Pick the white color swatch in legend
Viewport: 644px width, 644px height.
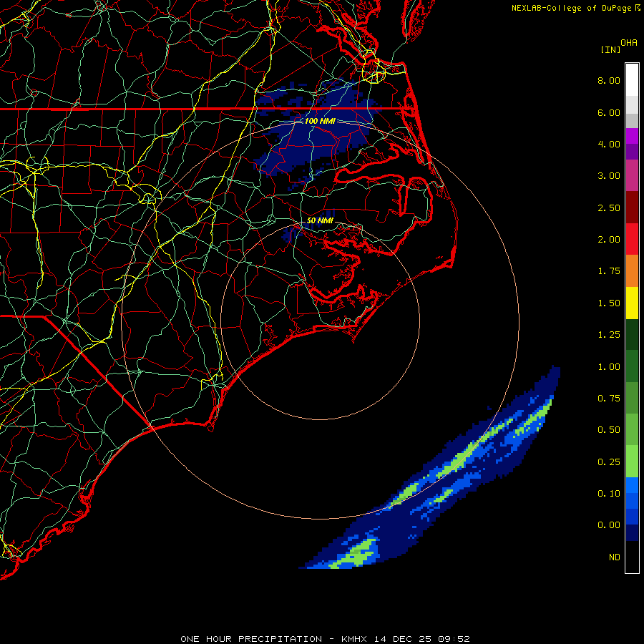632,80
